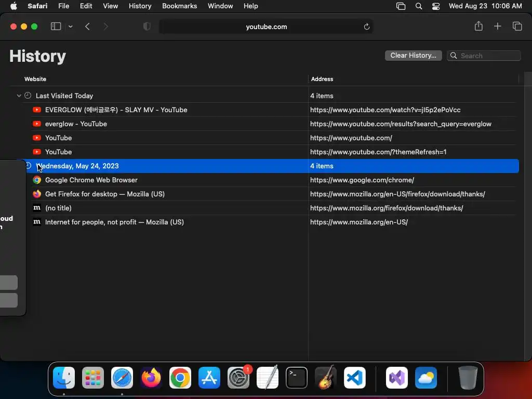
Task: Open System Settings from the Dock
Action: [x=238, y=378]
